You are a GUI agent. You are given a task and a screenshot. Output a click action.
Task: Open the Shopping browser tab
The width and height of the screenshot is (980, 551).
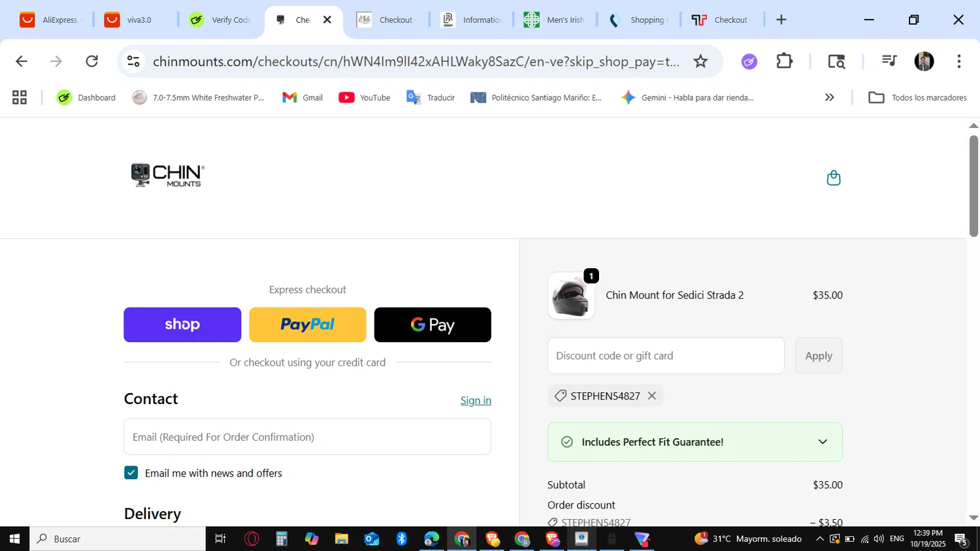click(639, 20)
